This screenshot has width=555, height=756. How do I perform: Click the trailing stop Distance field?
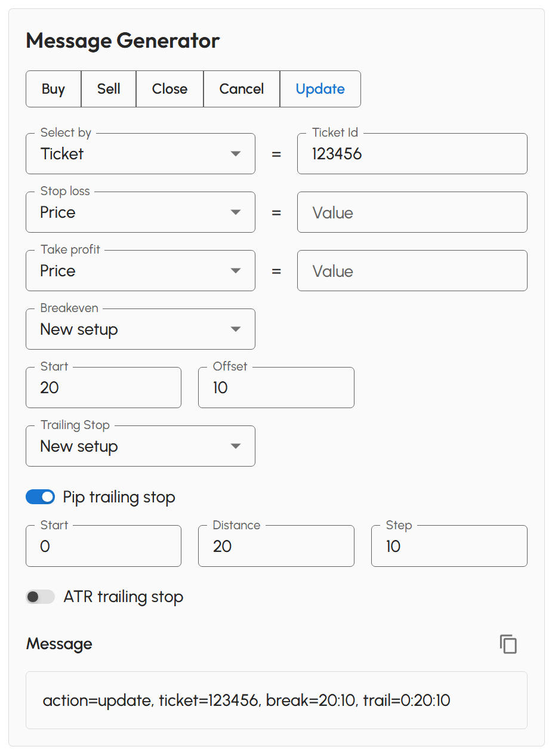click(276, 545)
